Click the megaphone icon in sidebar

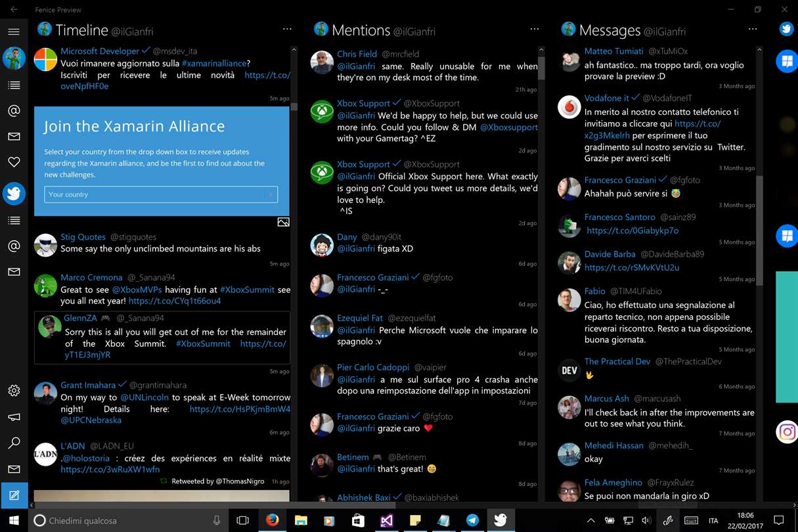point(14,417)
